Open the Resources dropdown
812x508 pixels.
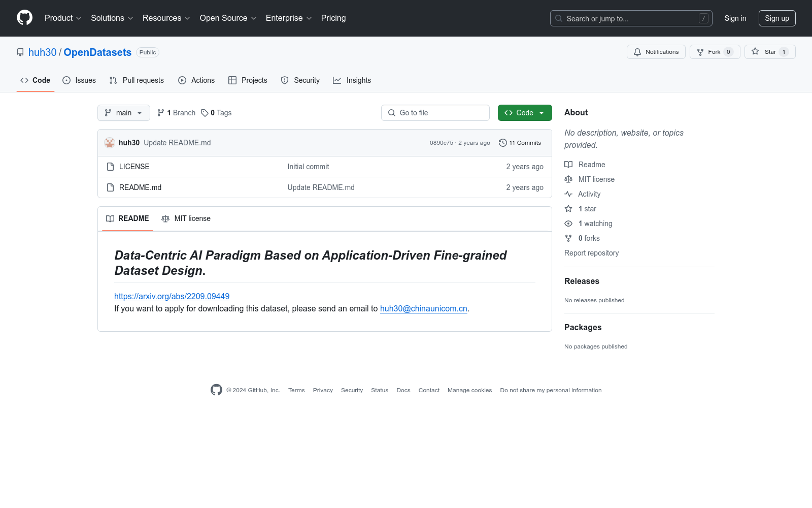166,18
